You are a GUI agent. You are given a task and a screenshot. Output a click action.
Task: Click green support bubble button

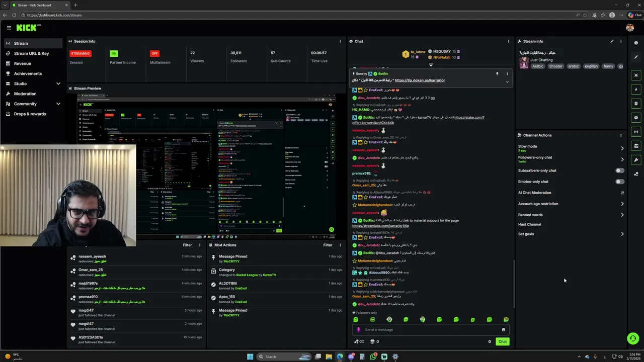pyautogui.click(x=633, y=339)
